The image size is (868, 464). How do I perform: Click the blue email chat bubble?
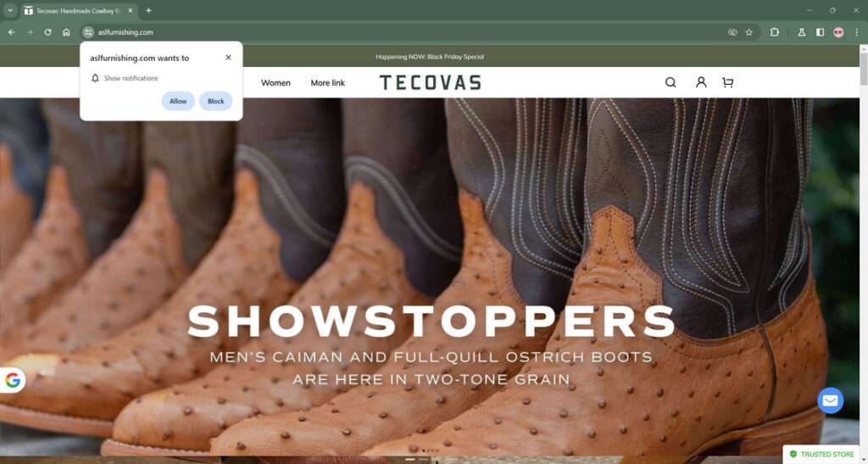[831, 400]
